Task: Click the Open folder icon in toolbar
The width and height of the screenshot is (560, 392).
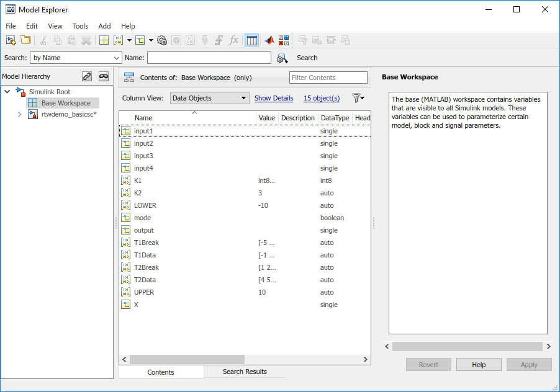Action: 25,40
